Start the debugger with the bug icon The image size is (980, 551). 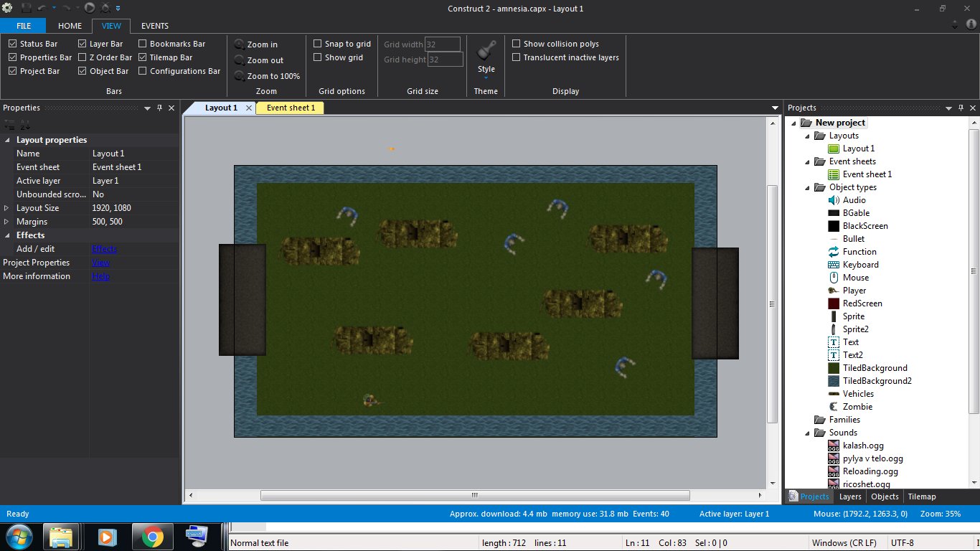pos(106,8)
